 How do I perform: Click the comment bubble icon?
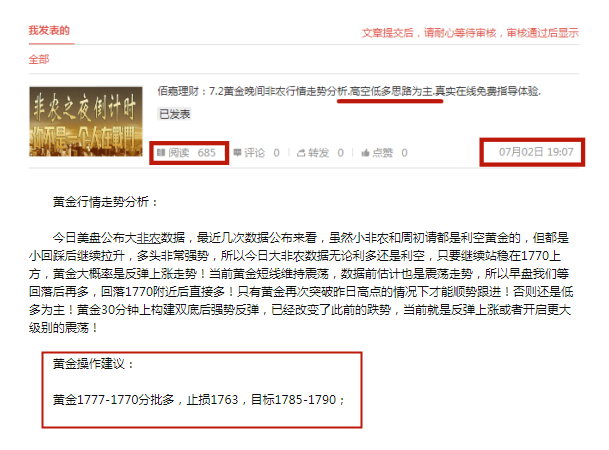237,153
